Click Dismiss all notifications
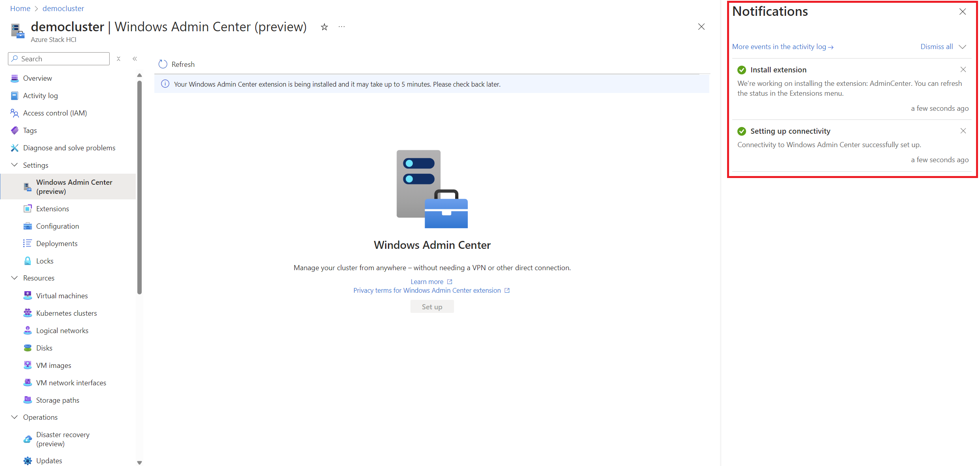 936,47
